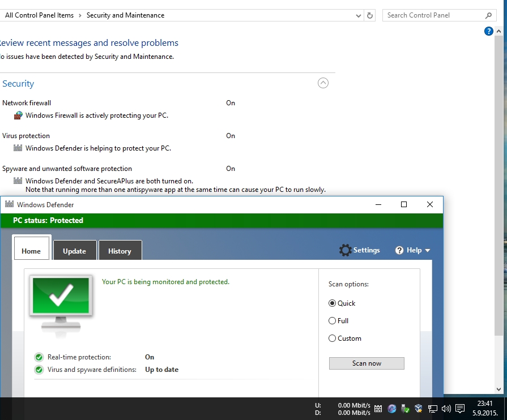Minimize the Windows Defender window

coord(378,204)
